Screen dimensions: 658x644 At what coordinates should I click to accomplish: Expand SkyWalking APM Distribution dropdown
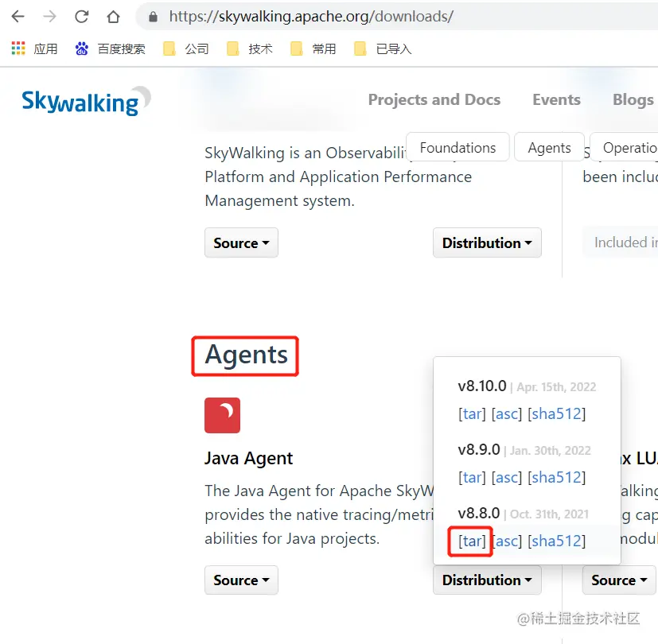pyautogui.click(x=487, y=242)
